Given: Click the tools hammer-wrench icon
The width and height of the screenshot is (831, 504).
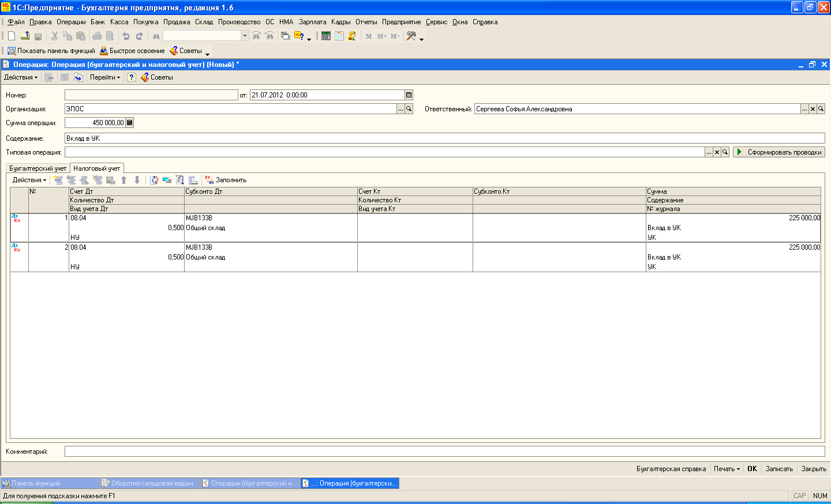Looking at the screenshot, I should point(411,36).
